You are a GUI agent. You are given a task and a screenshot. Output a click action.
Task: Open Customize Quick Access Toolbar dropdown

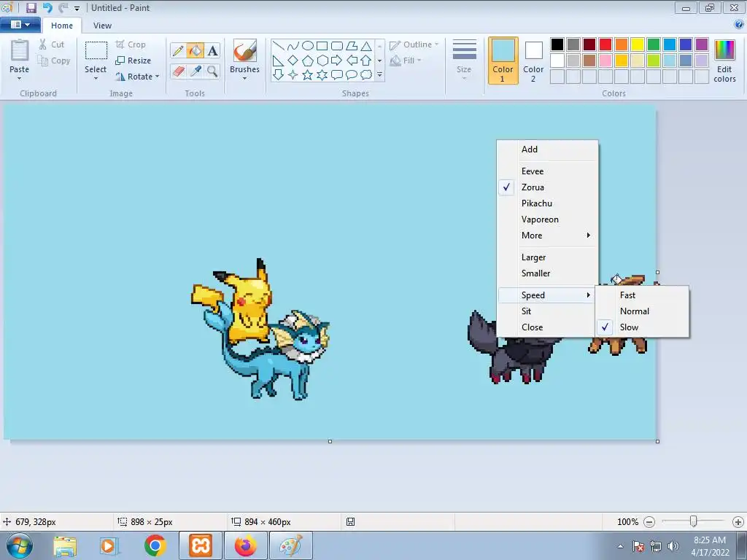tap(77, 8)
